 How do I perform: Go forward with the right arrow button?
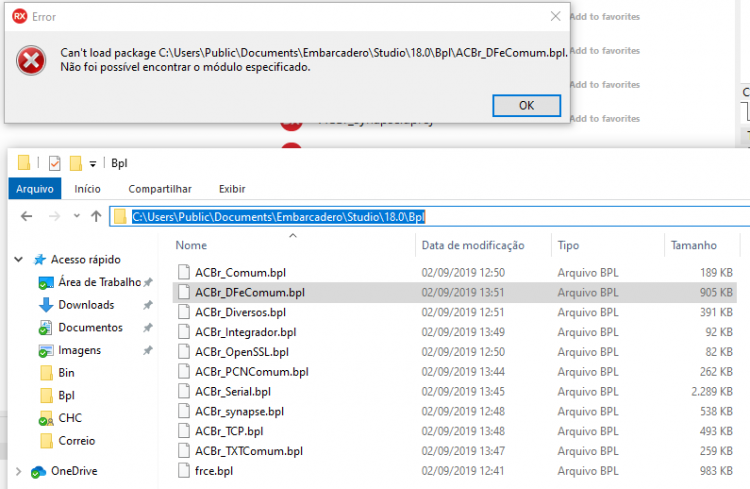tap(55, 216)
